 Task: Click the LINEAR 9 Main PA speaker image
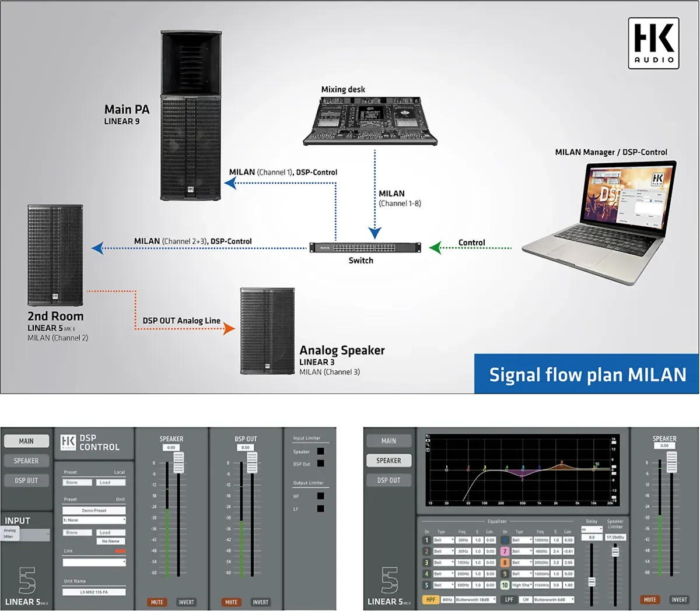(191, 116)
